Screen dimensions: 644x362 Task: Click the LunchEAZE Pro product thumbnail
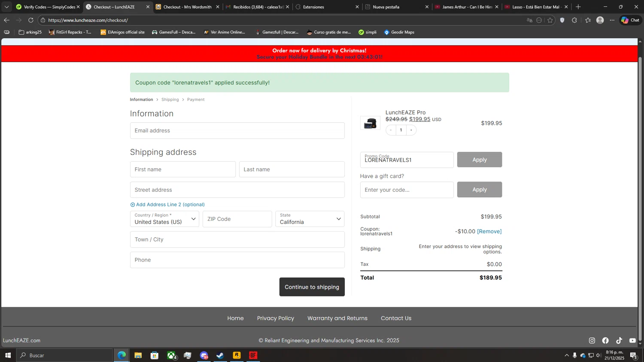coord(370,123)
